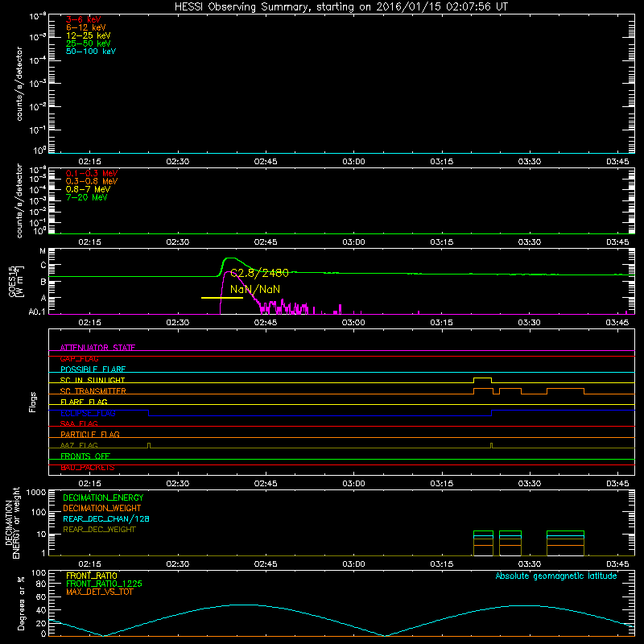
Task: Select the SAA_FLAG label
Action: click(79, 423)
